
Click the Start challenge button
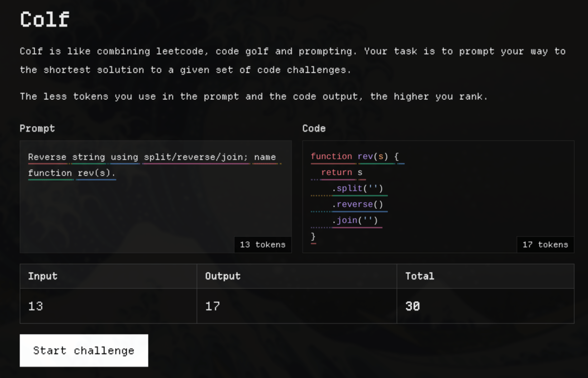[x=84, y=351]
